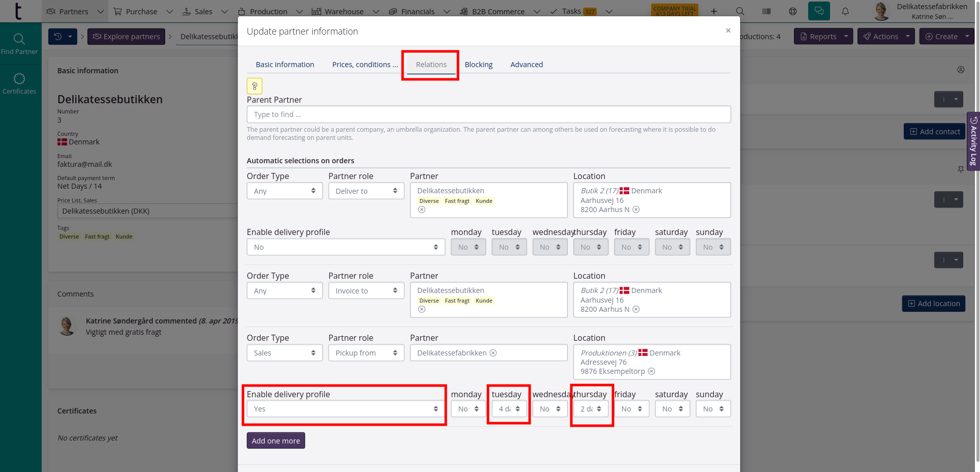Open Certificates in the left sidebar

click(x=19, y=83)
